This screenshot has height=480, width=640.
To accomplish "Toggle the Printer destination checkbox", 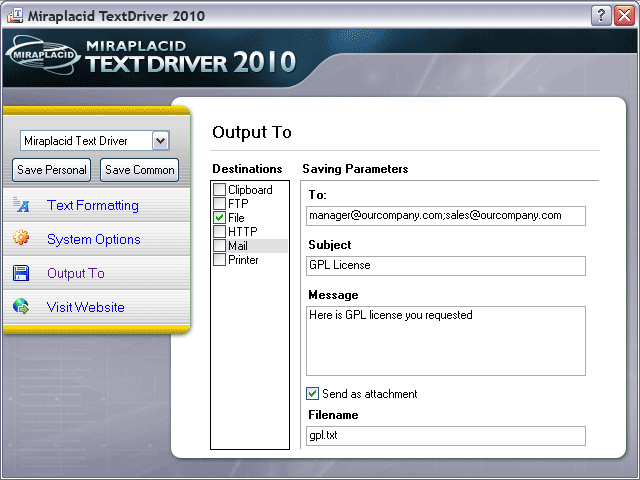I will coord(220,260).
